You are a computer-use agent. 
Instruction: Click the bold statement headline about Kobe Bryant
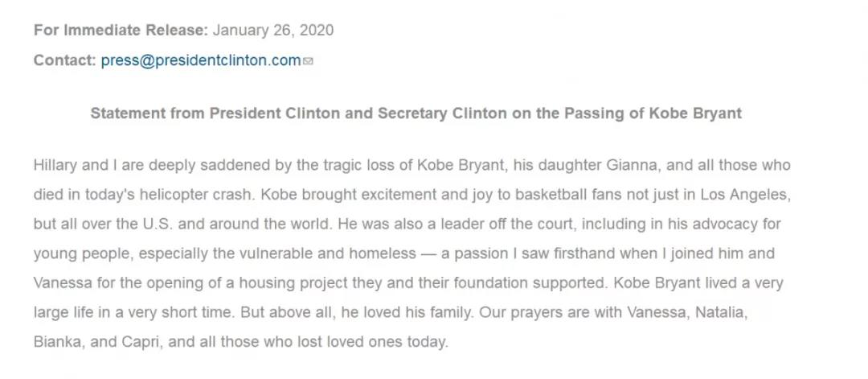point(416,113)
